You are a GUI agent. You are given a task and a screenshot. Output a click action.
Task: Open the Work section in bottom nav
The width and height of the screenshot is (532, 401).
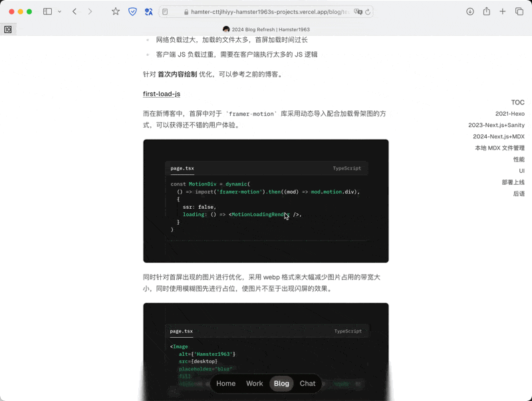coord(255,384)
